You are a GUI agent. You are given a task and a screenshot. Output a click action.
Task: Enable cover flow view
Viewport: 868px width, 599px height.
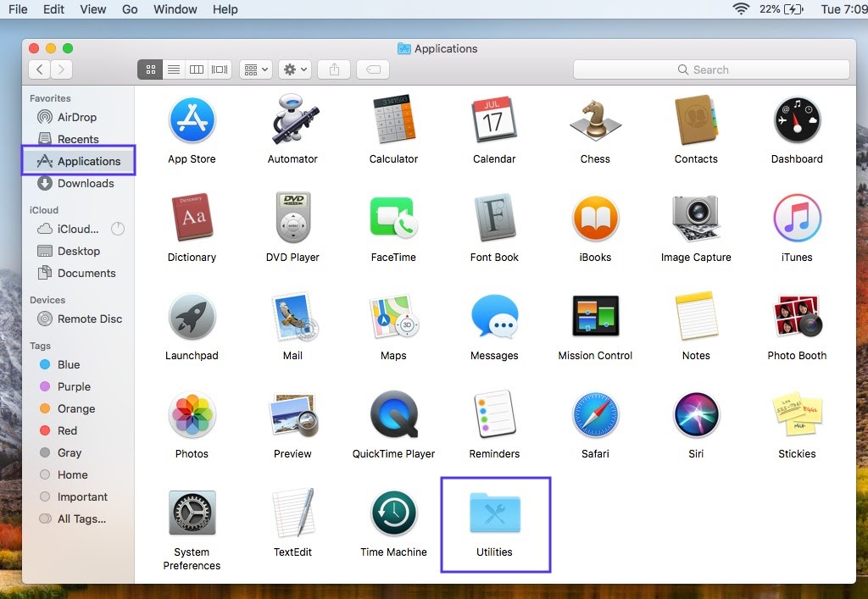[219, 69]
